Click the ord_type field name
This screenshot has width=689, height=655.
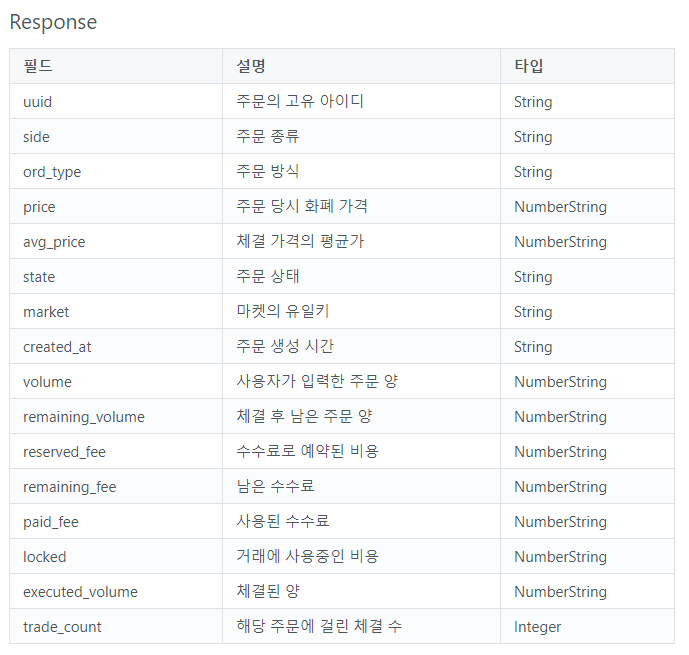[x=52, y=172]
